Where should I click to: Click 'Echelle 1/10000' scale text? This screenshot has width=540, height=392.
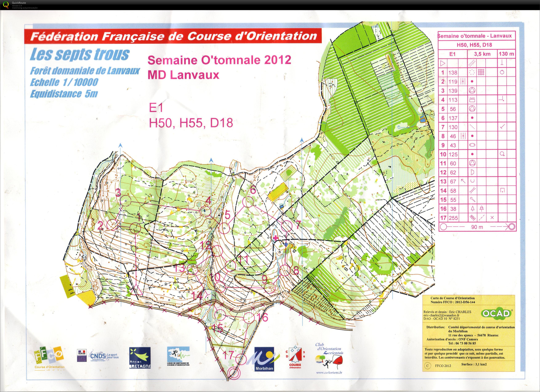pos(64,82)
